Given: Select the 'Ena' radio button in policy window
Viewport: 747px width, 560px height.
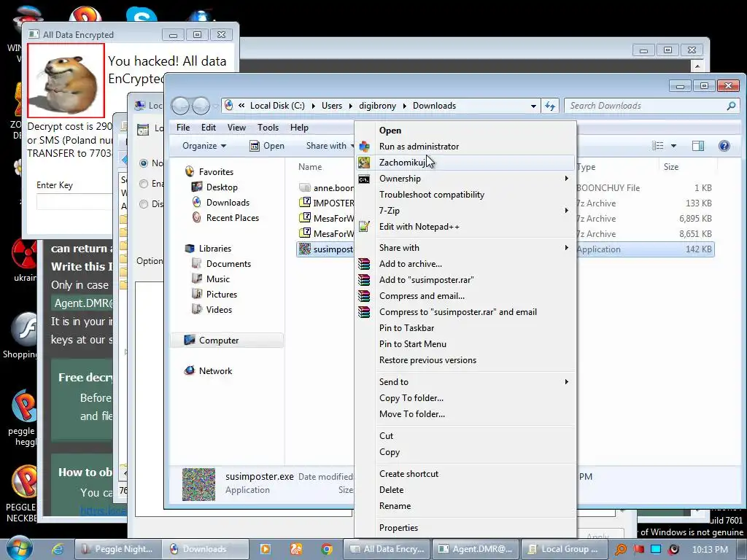Looking at the screenshot, I should [x=144, y=184].
